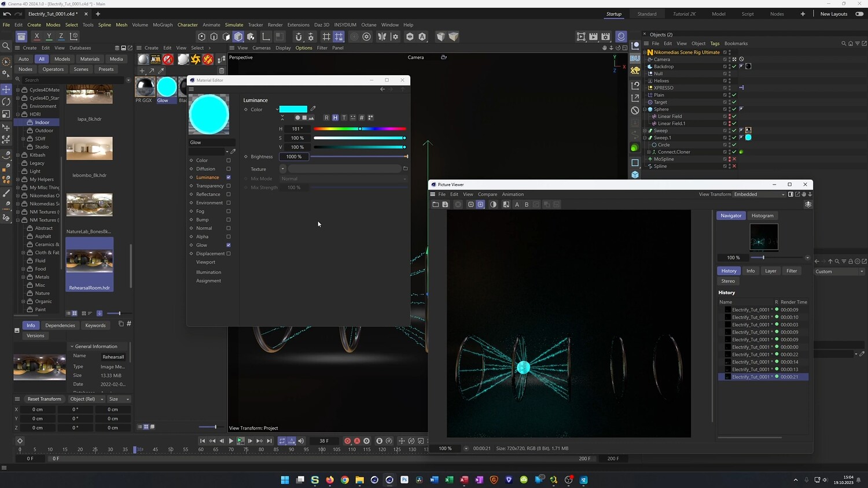Disable the Glow channel checkbox
Image resolution: width=868 pixels, height=488 pixels.
pyautogui.click(x=229, y=245)
